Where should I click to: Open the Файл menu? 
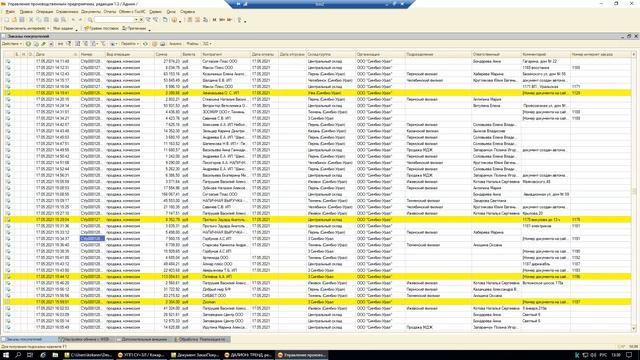point(10,12)
